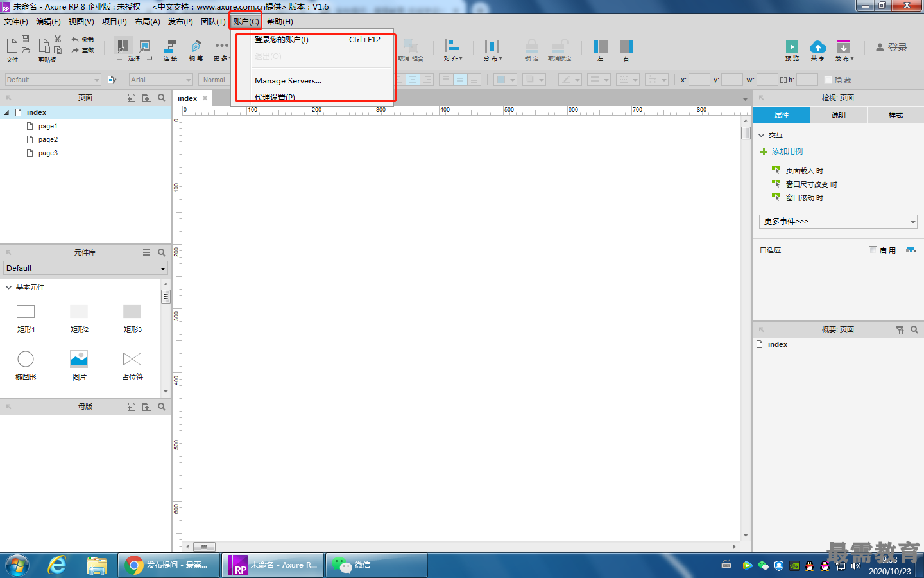924x578 pixels.
Task: Click the Add Case (添加用例) link
Action: pos(787,152)
